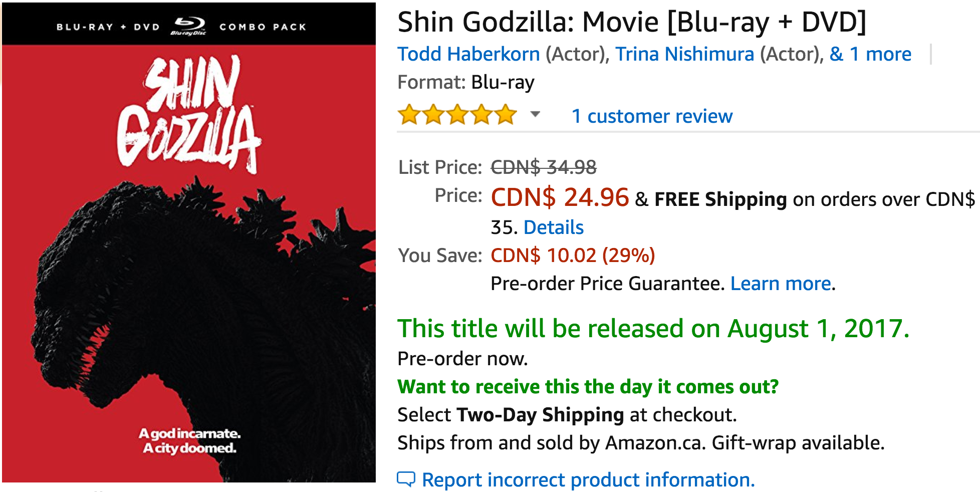The image size is (980, 492).
Task: Show more contributors via "& 1 more"
Action: click(x=870, y=54)
